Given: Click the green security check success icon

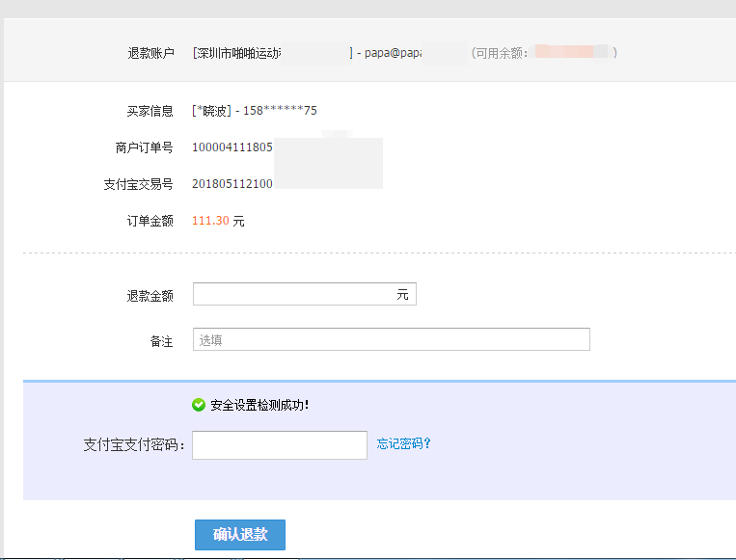Looking at the screenshot, I should click(x=199, y=405).
